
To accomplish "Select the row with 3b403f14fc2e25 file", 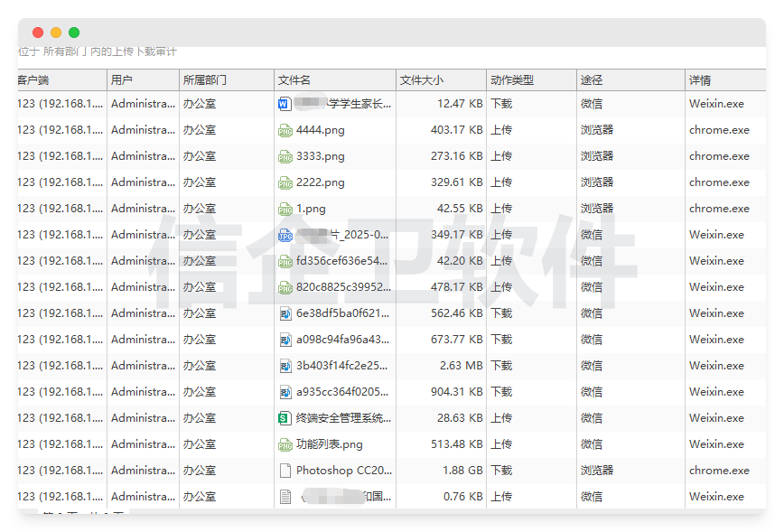I will [x=342, y=366].
